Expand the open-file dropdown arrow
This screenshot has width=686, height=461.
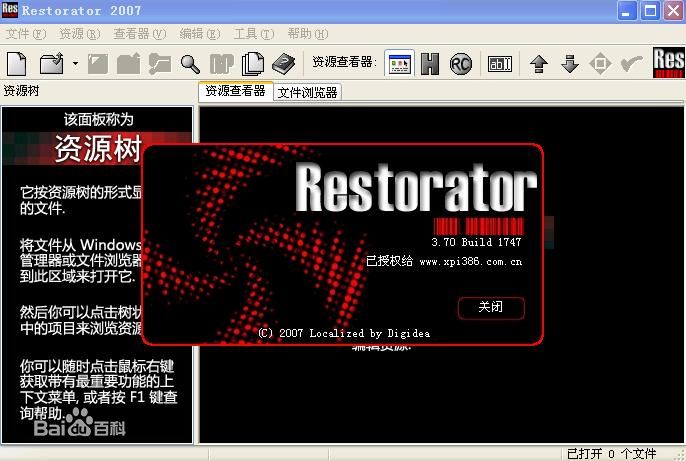75,64
